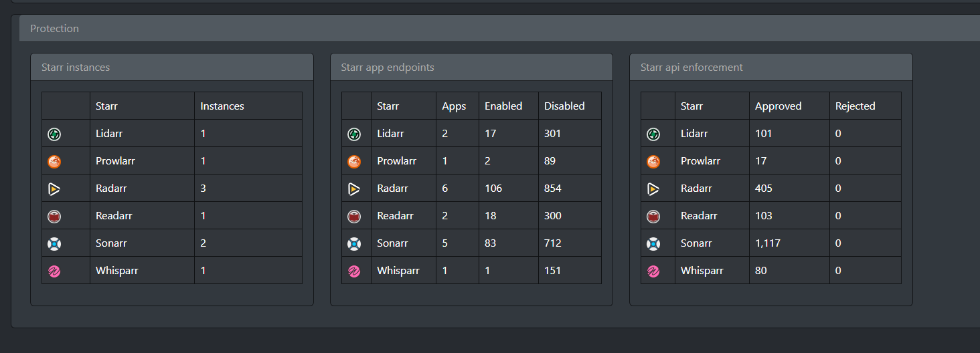Click the Radarr icon in Starr instances table
Screen dimensions: 980x353
coord(54,189)
